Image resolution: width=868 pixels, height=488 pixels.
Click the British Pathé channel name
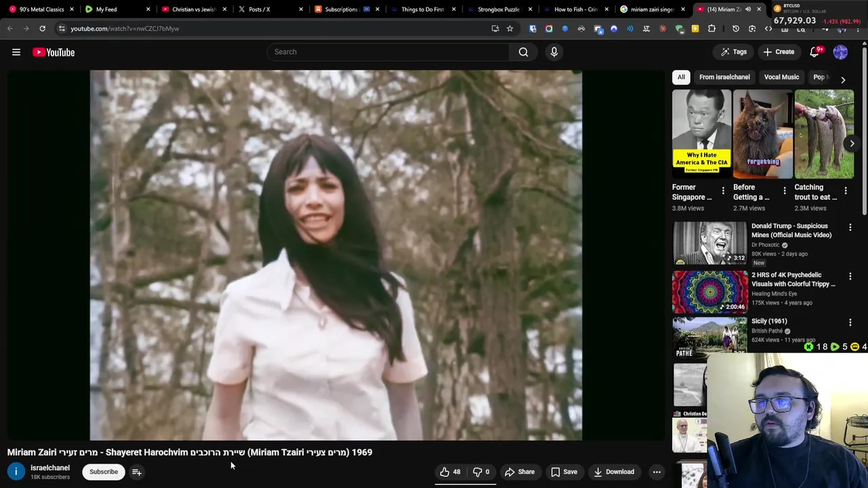(x=767, y=331)
